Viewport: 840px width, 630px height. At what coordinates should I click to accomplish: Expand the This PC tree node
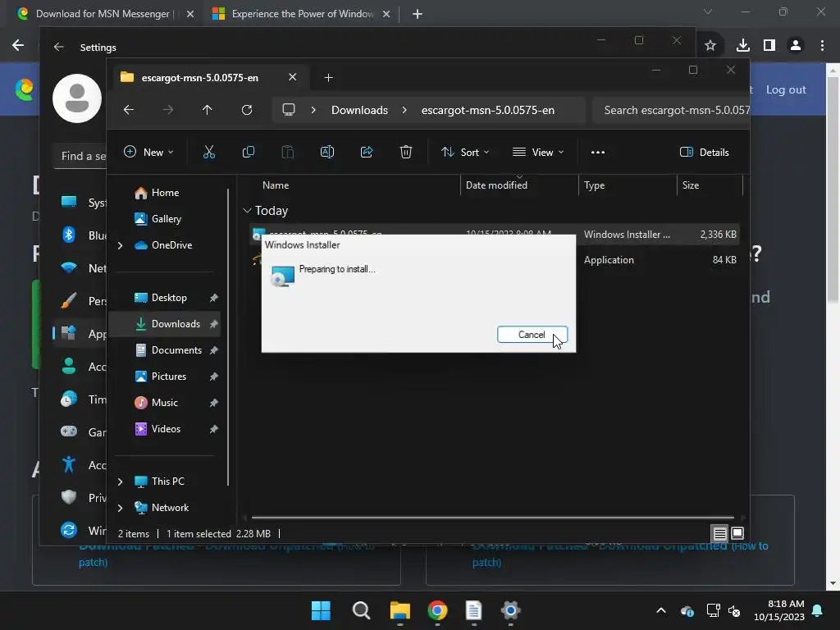tap(120, 482)
